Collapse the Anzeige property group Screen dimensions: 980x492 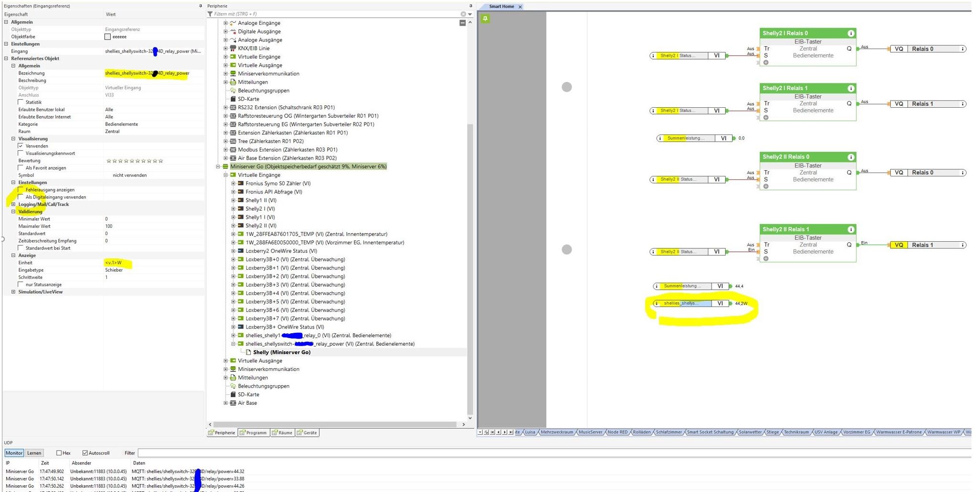[13, 256]
